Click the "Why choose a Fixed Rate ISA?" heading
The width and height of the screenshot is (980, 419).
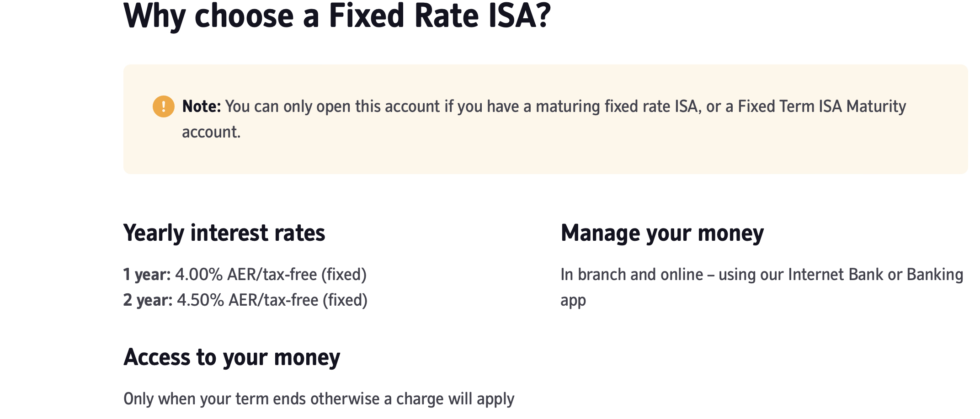coord(337,16)
